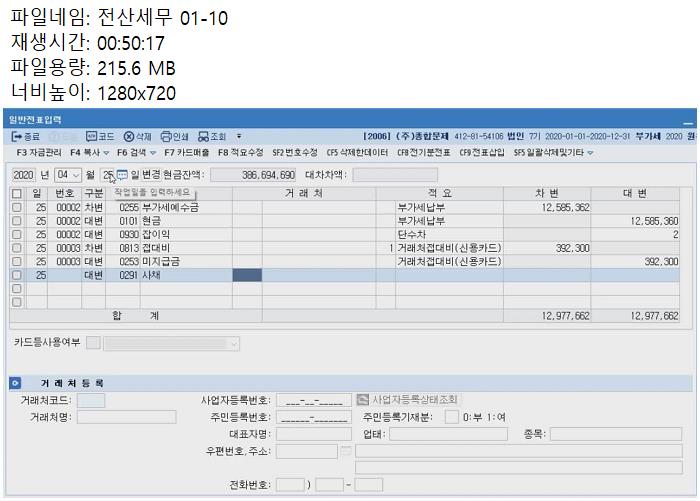
Task: Click the 삭제 delete icon
Action: coord(129,137)
